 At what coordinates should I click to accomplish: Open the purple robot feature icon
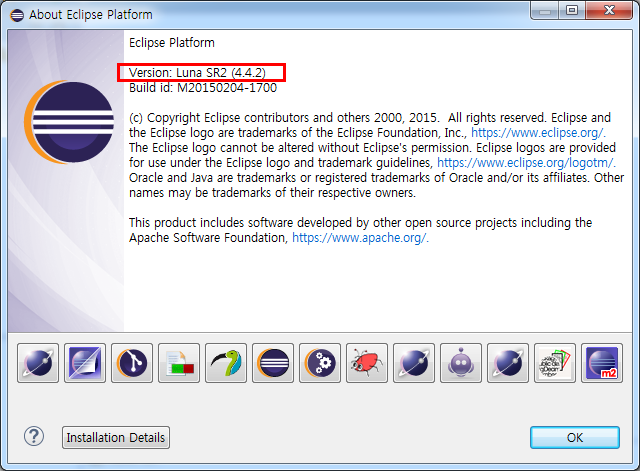click(461, 362)
